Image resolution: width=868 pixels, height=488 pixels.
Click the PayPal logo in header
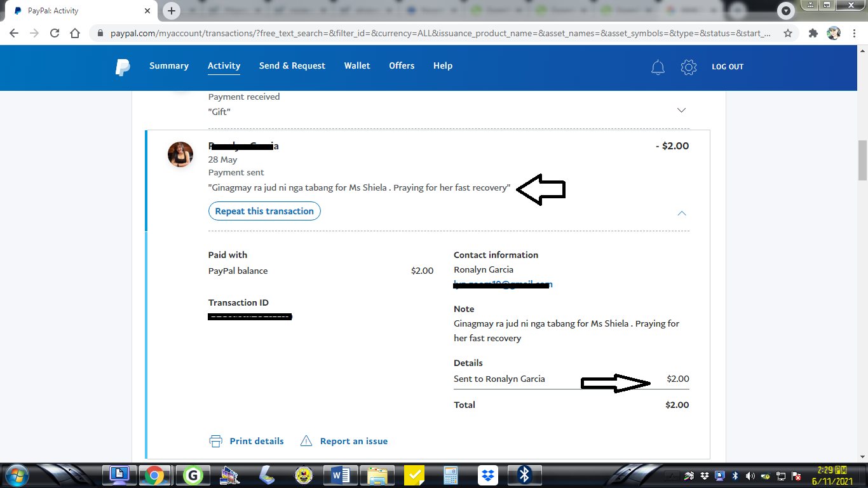click(x=123, y=67)
